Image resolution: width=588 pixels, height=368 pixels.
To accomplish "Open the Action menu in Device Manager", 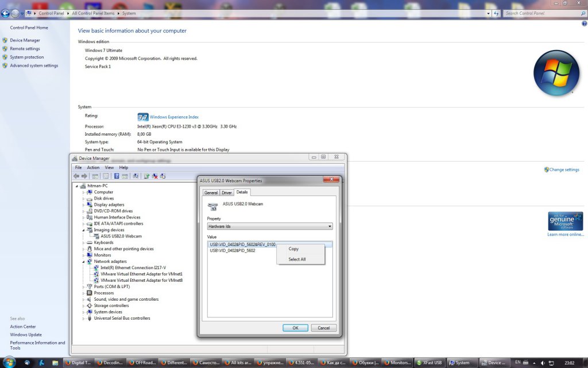I will coord(94,167).
